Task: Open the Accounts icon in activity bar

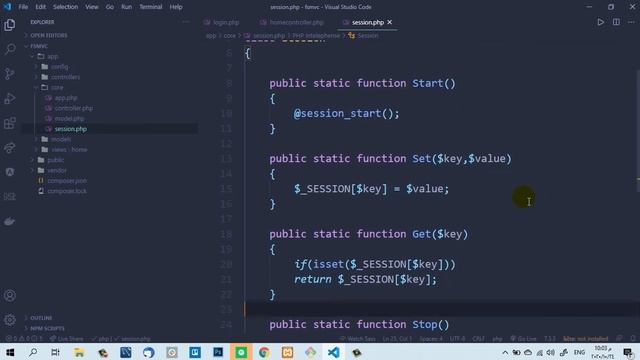Action: (10, 296)
